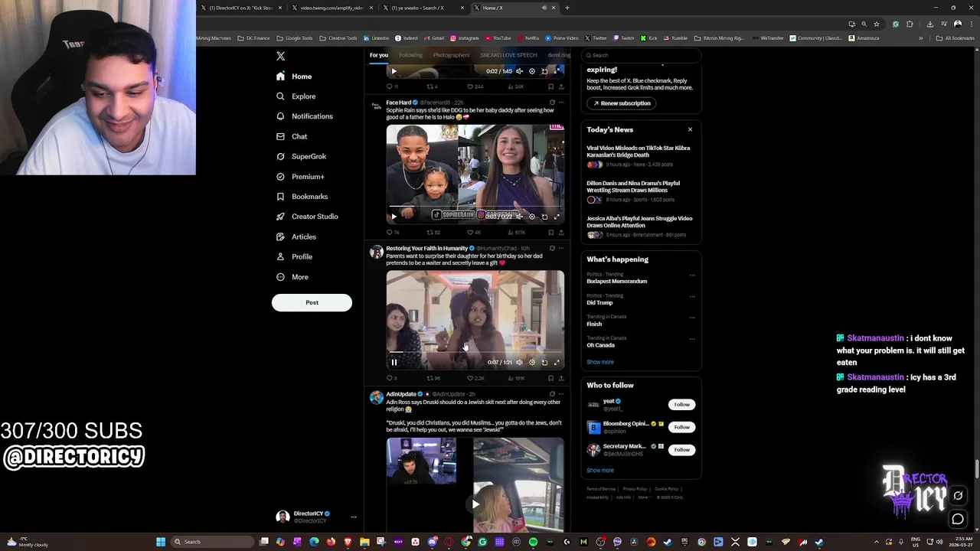
Task: Open Articles in the sidebar
Action: click(x=296, y=236)
